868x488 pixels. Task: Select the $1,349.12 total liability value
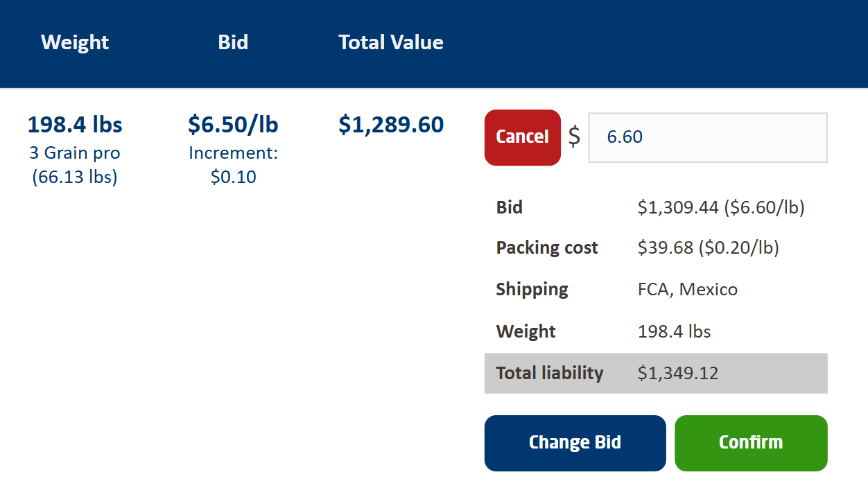pos(678,373)
